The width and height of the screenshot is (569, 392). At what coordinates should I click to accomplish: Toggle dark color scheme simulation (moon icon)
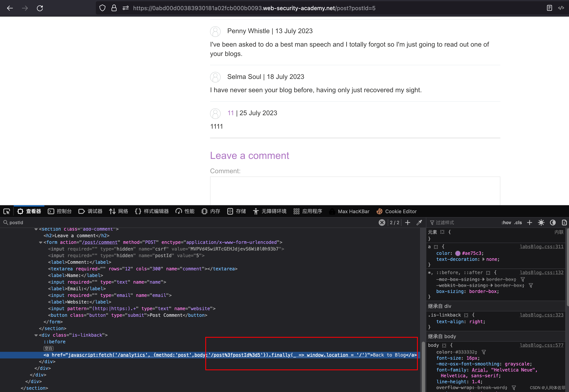(553, 223)
